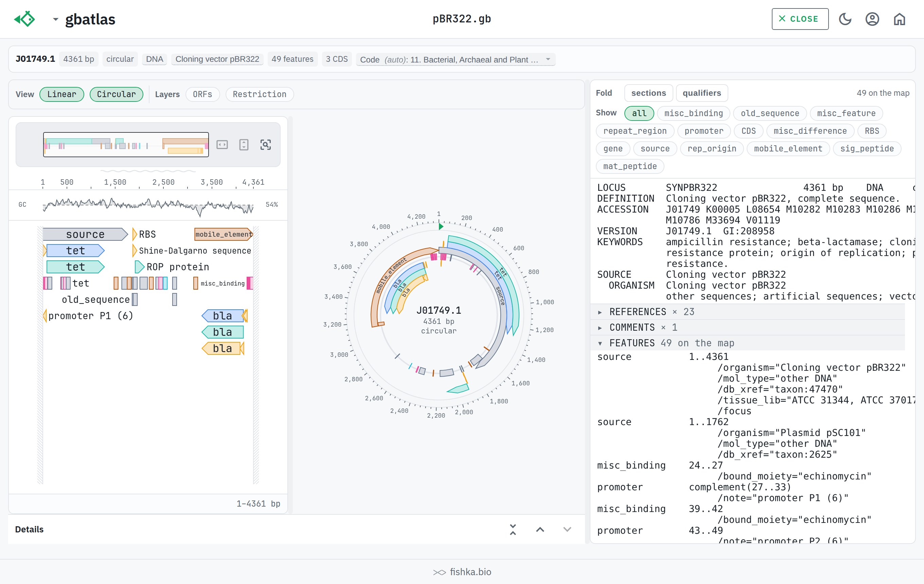
Task: Open the user account icon
Action: click(x=872, y=19)
